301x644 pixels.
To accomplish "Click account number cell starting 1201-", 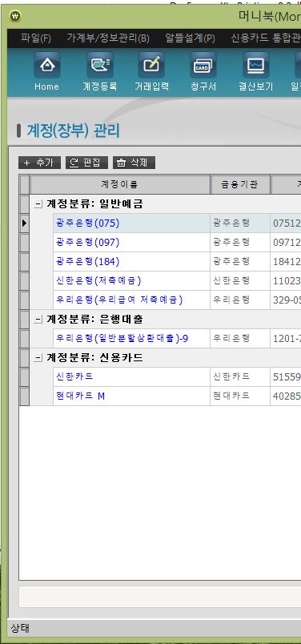I will pyautogui.click(x=286, y=339).
